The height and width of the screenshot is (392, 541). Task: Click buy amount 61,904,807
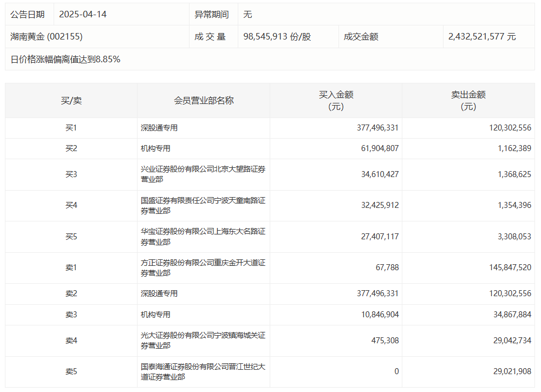click(380, 149)
